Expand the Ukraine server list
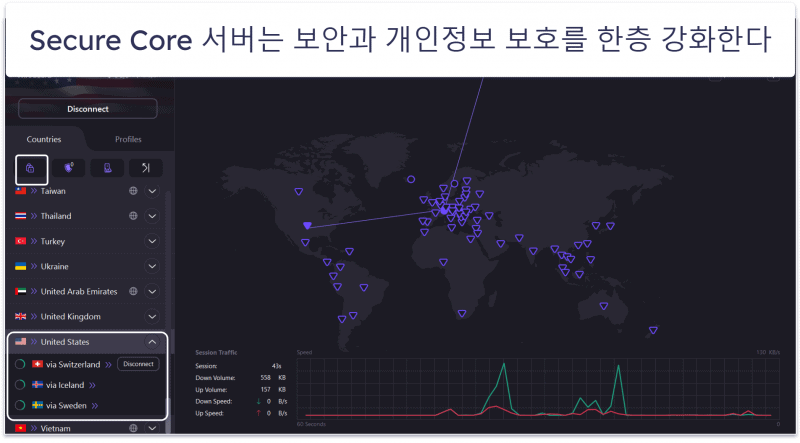Image resolution: width=800 pixels, height=443 pixels. tap(152, 266)
